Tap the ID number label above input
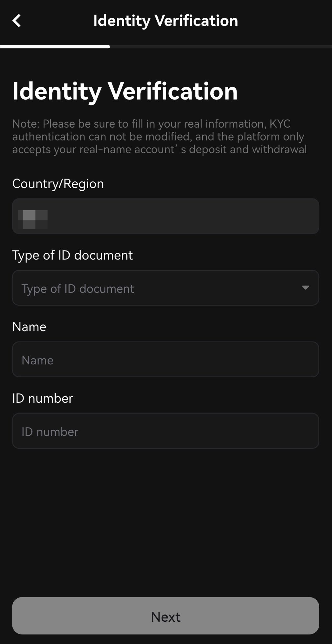Viewport: 332px width, 644px height. (x=42, y=398)
